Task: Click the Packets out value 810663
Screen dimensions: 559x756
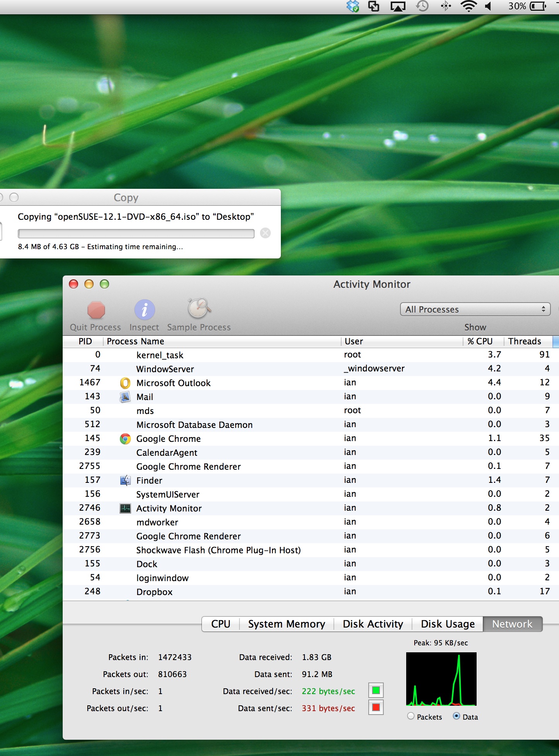Action: (x=172, y=674)
